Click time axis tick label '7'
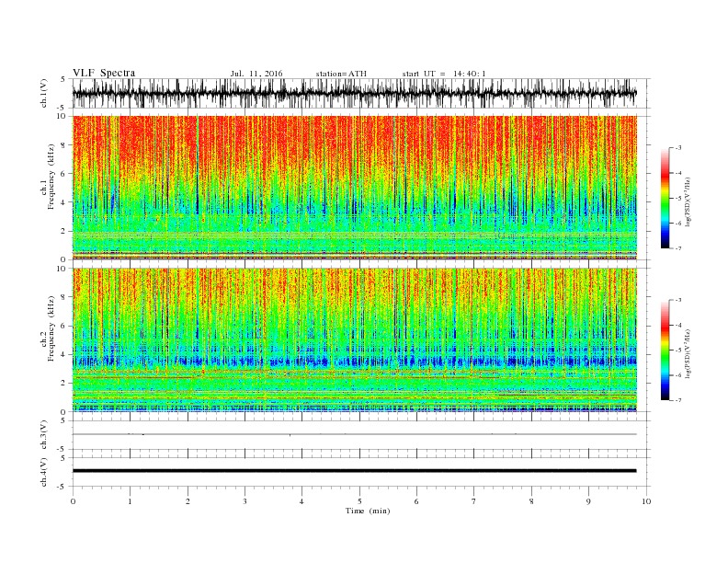 [x=473, y=501]
